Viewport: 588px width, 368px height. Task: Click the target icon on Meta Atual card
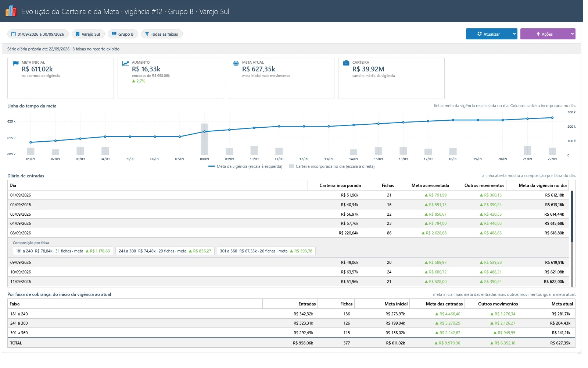[x=236, y=63]
